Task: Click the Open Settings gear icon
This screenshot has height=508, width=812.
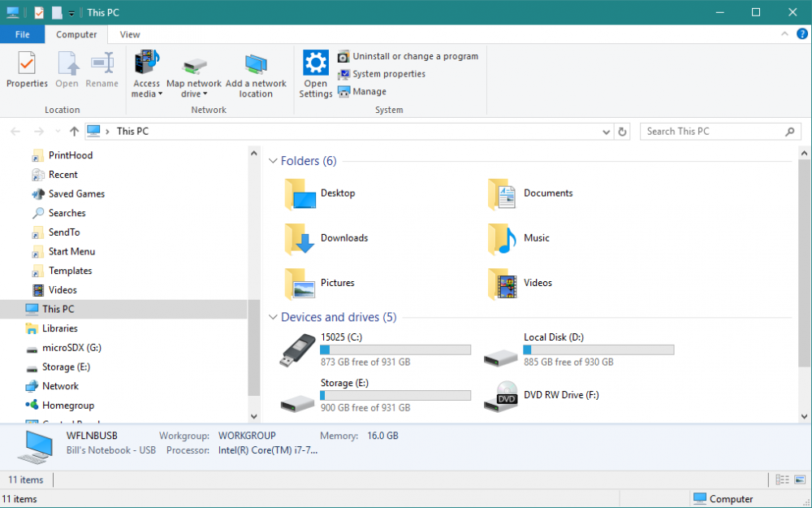Action: coord(316,63)
